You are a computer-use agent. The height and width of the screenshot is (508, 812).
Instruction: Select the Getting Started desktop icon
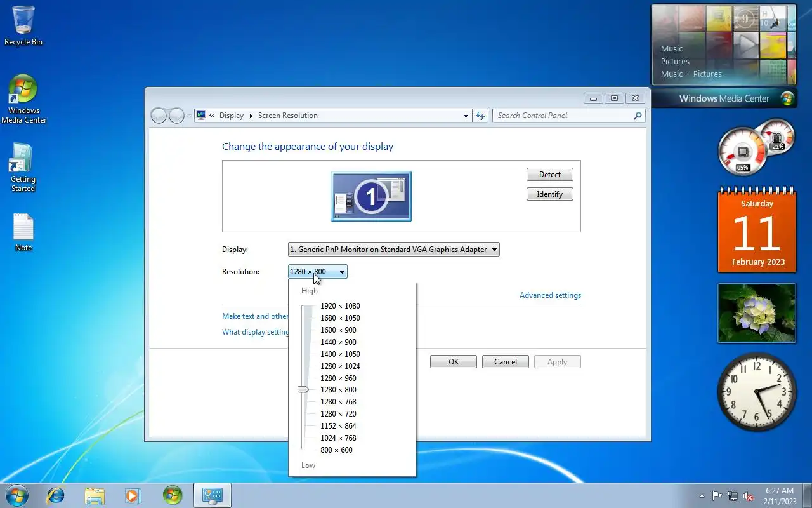click(x=23, y=168)
